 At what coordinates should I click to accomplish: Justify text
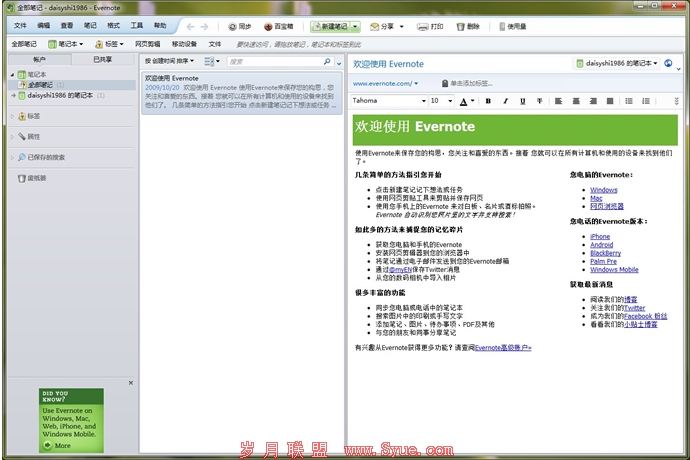[x=610, y=101]
